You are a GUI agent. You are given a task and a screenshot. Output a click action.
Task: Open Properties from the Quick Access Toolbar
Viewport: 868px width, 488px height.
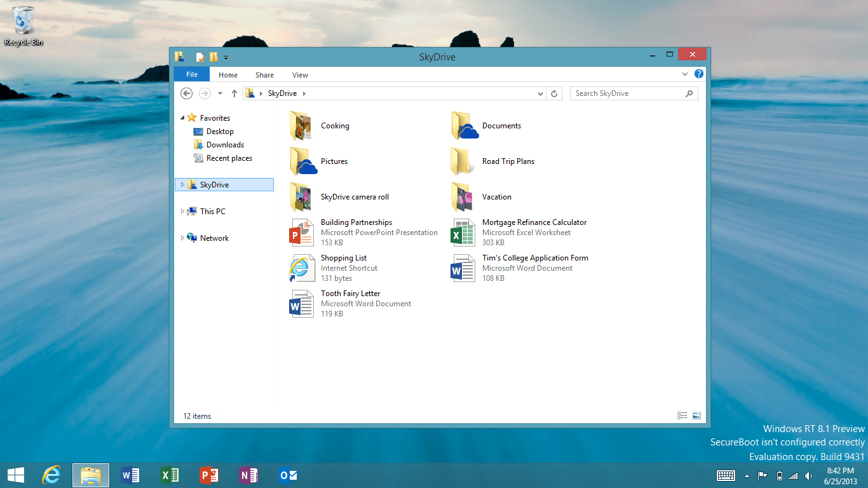(x=199, y=57)
